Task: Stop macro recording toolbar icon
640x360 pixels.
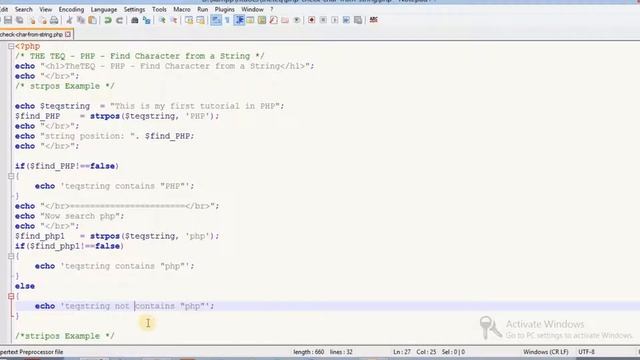Action: pos(323,20)
